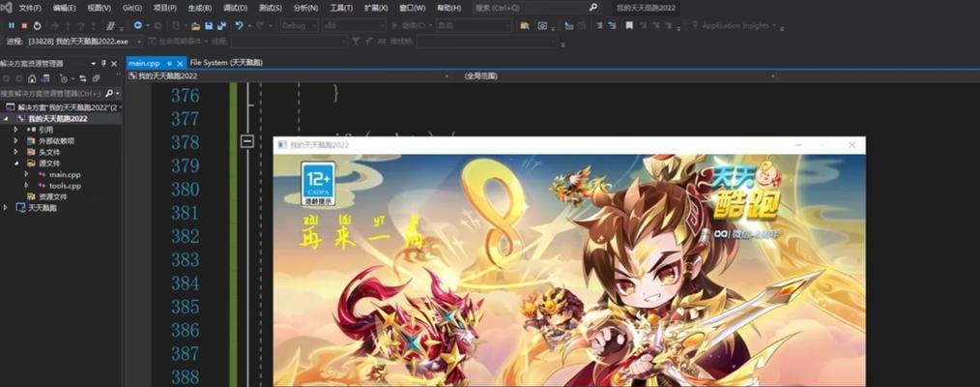Click the bookmark icon in toolbar
The height and width of the screenshot is (387, 980).
tap(629, 25)
